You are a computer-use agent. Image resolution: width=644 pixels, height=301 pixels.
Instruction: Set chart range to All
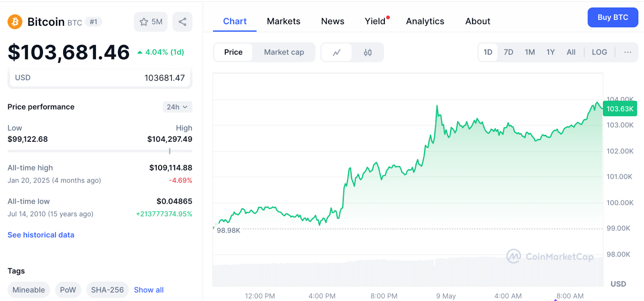point(571,52)
